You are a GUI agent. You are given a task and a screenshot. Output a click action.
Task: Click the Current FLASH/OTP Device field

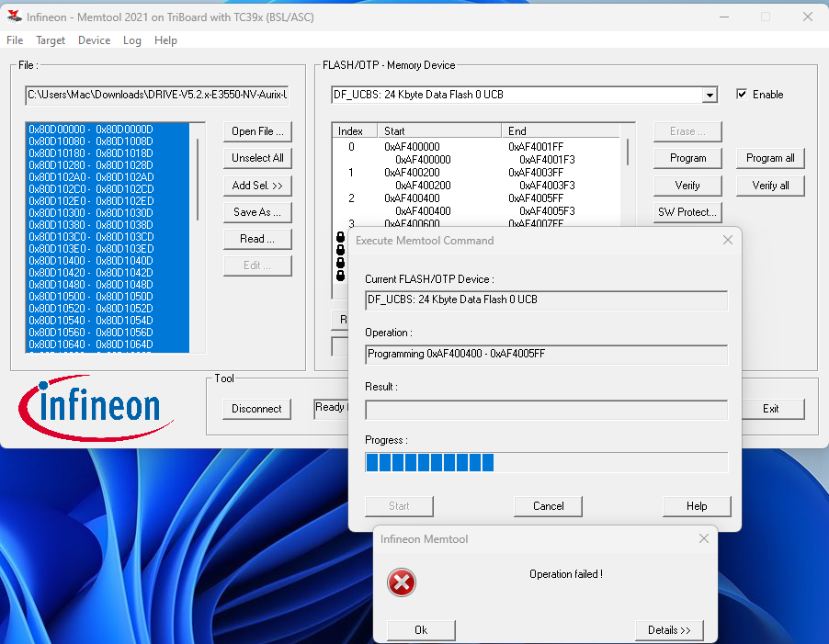pos(546,299)
